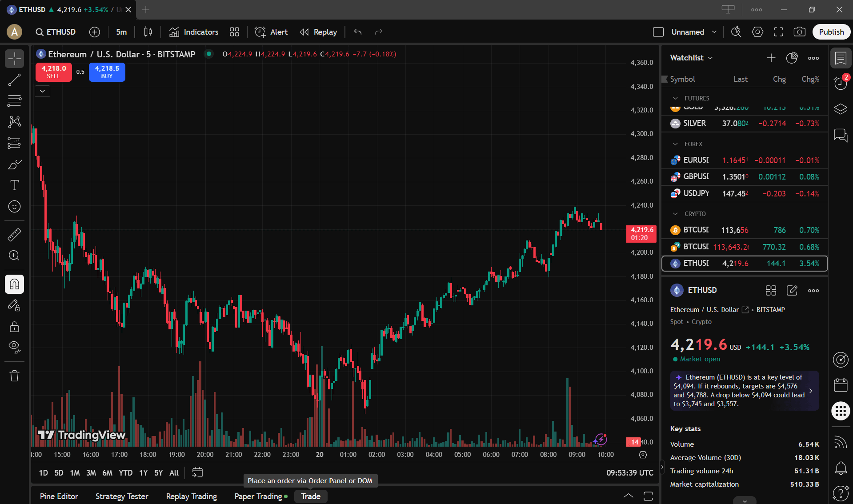The width and height of the screenshot is (853, 504).
Task: Pick the ruler measure tool
Action: (x=14, y=235)
